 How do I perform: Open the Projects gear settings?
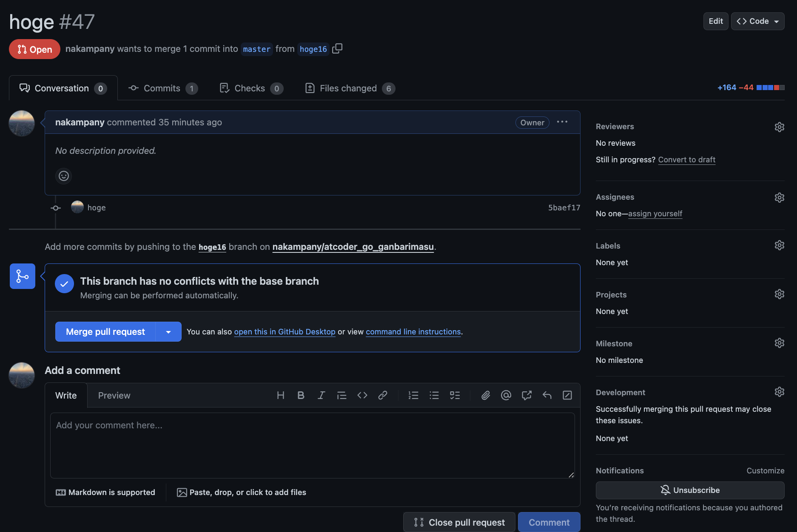(779, 294)
